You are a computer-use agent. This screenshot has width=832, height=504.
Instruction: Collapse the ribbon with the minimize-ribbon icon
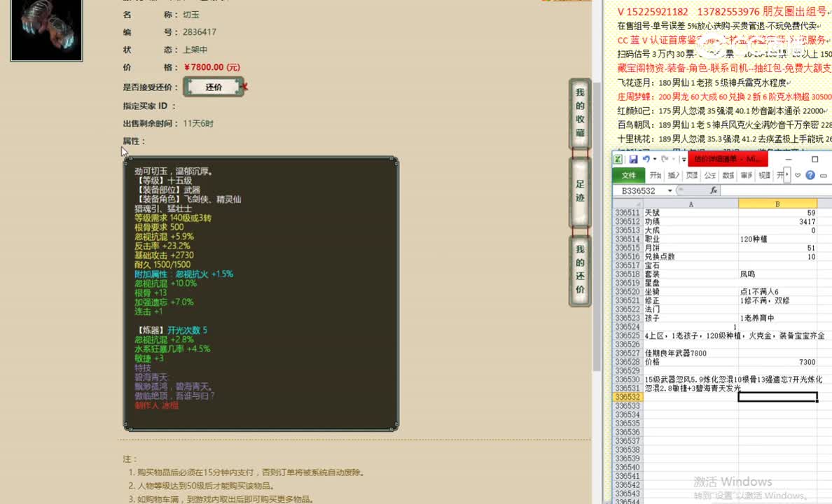(x=822, y=175)
